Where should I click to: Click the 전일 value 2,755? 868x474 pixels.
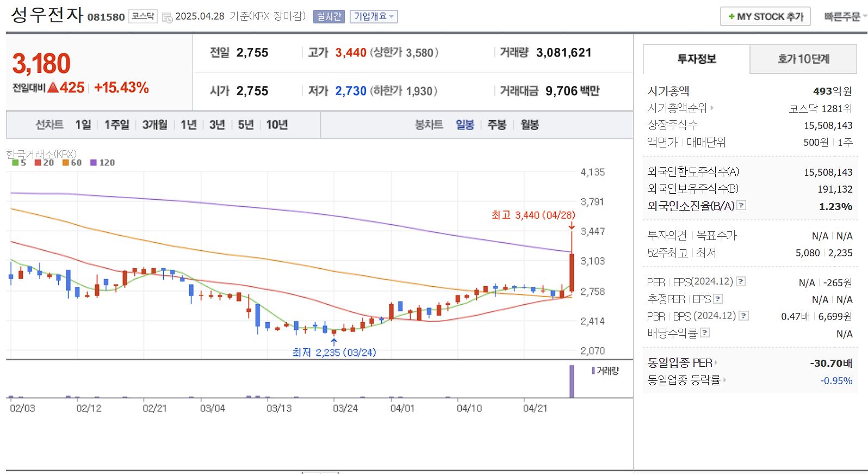click(252, 52)
